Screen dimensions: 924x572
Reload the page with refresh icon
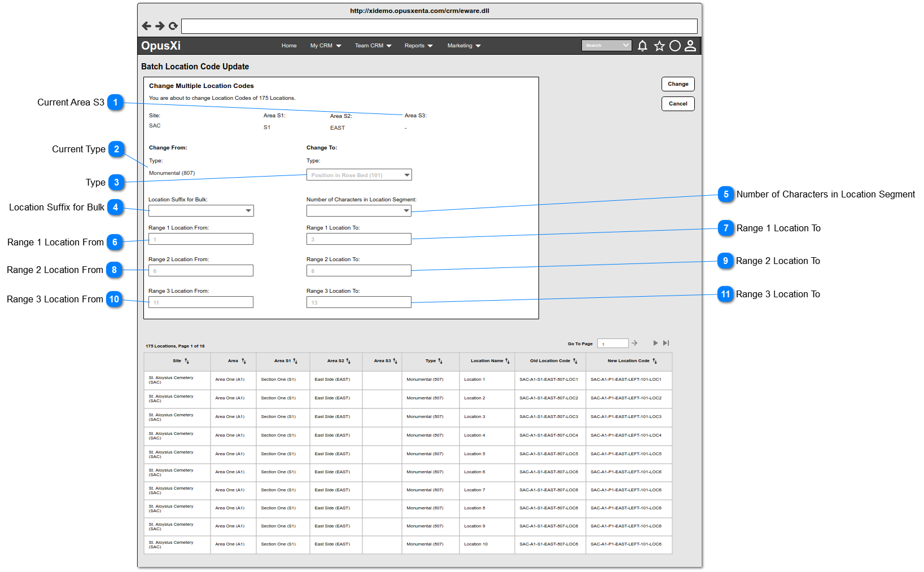[173, 26]
